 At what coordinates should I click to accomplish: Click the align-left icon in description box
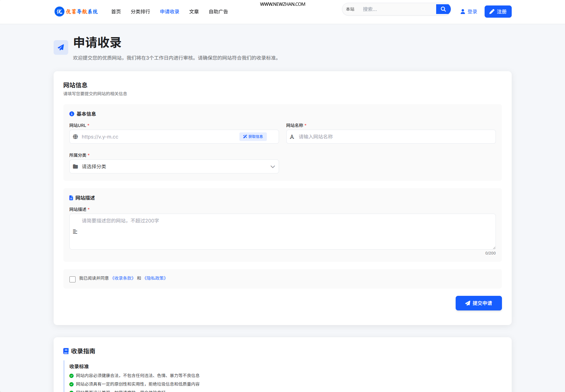[x=75, y=232]
